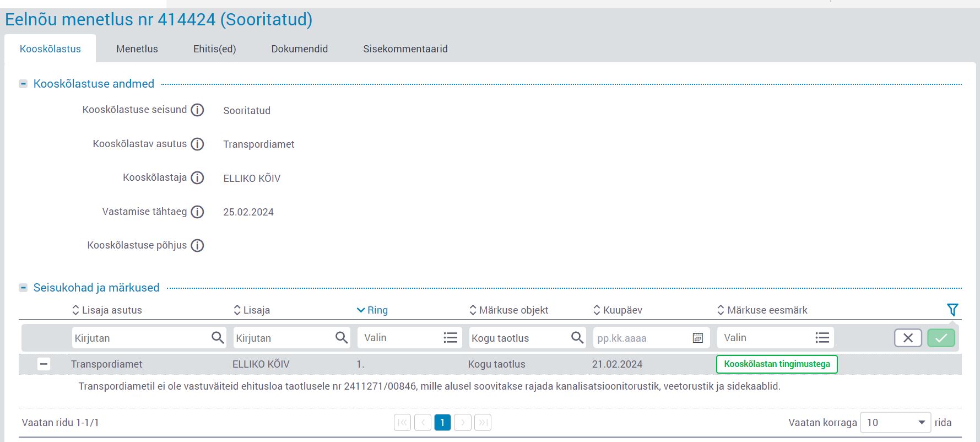
Task: Collapse the Seisukohad ja märkused section
Action: pos(23,288)
